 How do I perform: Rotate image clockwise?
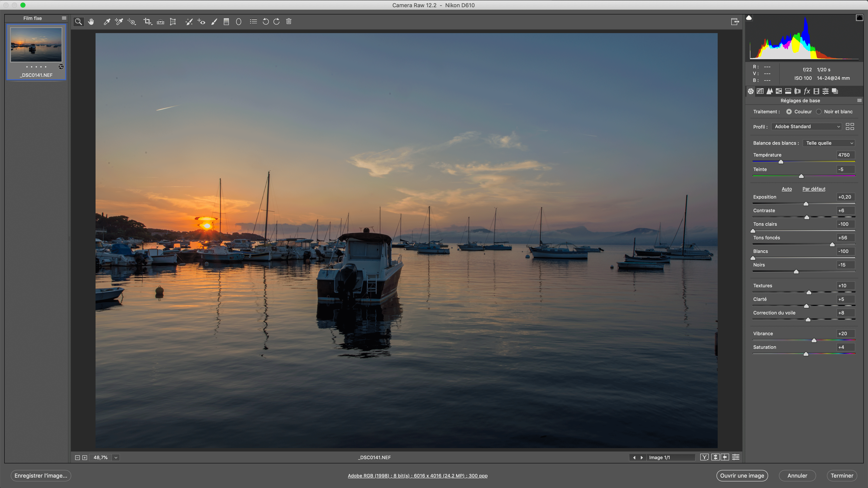(x=277, y=22)
